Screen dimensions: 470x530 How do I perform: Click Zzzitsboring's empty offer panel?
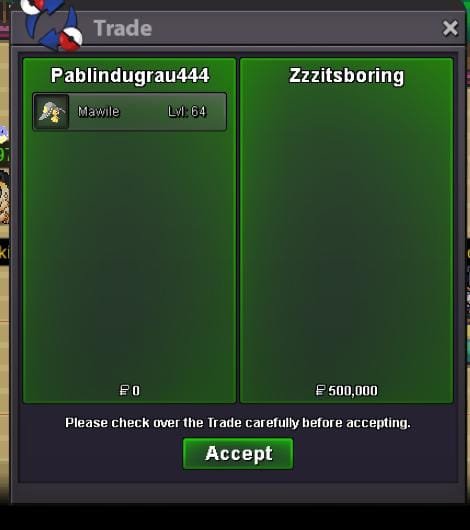(x=346, y=237)
